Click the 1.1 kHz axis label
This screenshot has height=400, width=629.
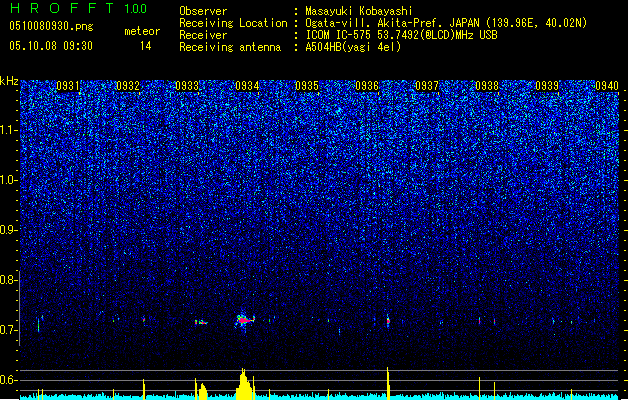coord(9,130)
